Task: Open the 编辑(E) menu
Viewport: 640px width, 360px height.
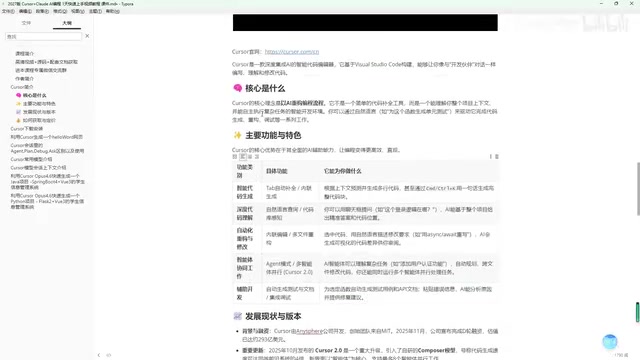Action: (25, 11)
